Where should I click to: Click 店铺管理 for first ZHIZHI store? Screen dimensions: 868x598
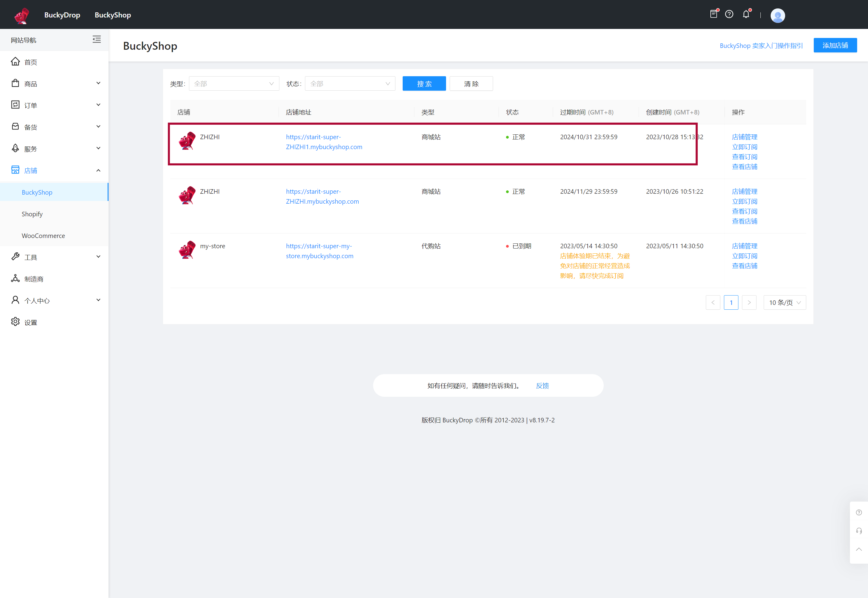744,136
